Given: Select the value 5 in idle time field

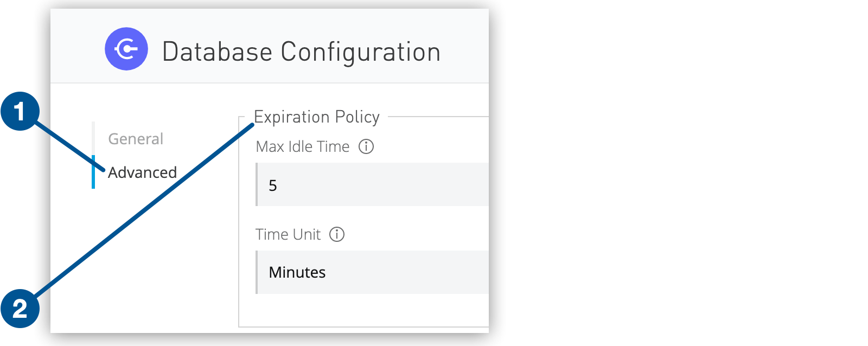Looking at the screenshot, I should (273, 185).
